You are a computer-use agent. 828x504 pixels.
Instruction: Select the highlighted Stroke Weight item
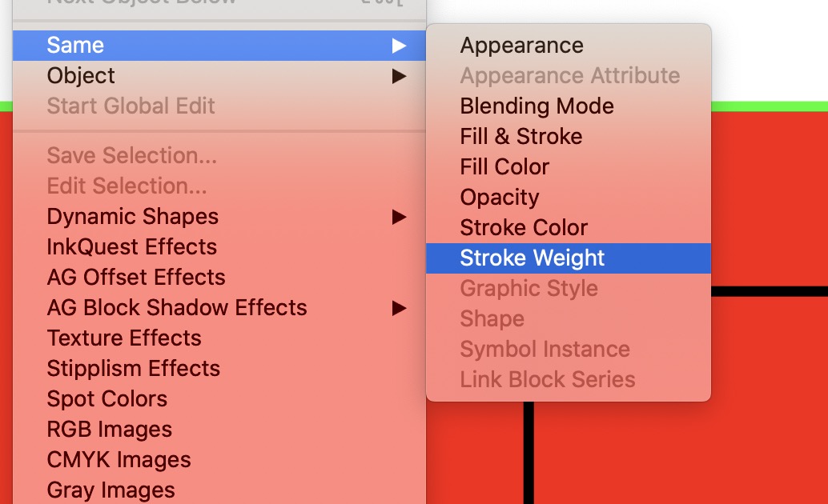[533, 258]
